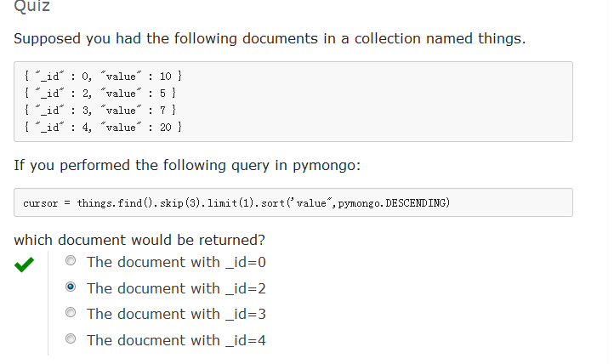Click the label "The document with _id=3"
Viewport: 614px width, 364px height.
coord(176,314)
